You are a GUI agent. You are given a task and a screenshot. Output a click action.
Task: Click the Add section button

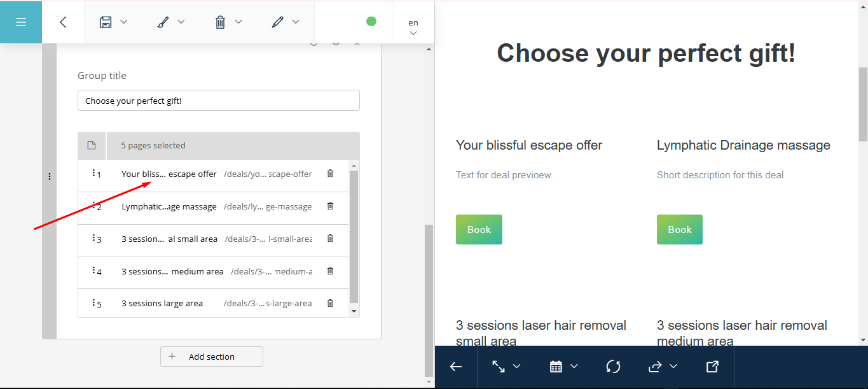[x=211, y=357]
